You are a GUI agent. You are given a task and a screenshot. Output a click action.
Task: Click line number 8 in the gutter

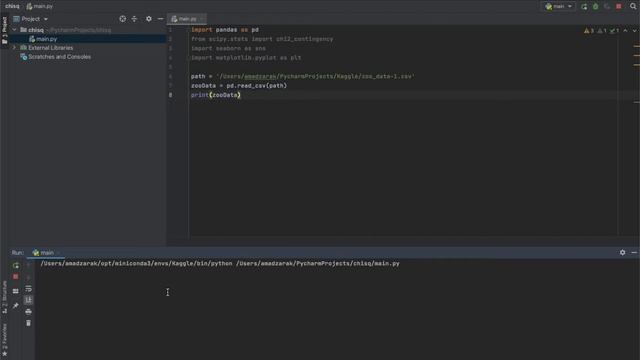click(x=170, y=95)
